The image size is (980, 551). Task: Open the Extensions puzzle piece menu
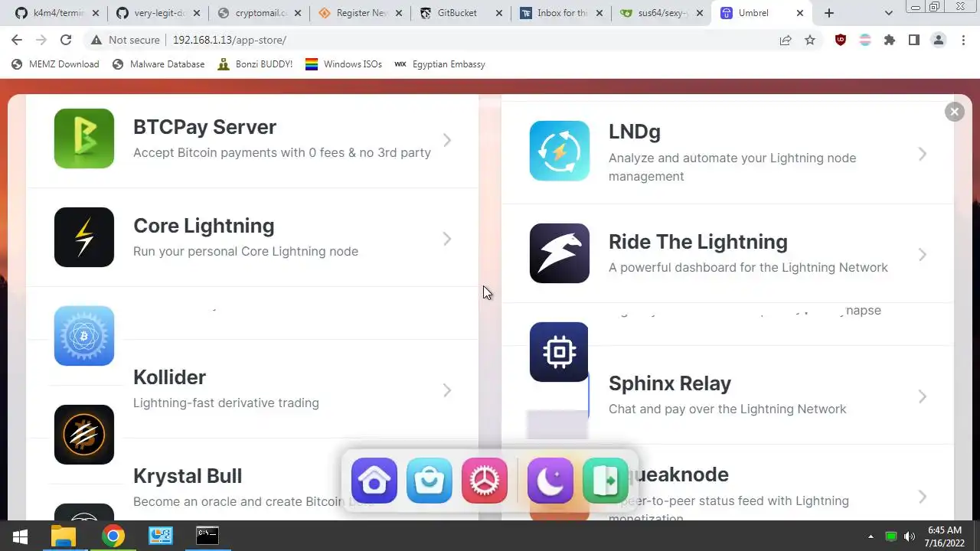pyautogui.click(x=890, y=40)
